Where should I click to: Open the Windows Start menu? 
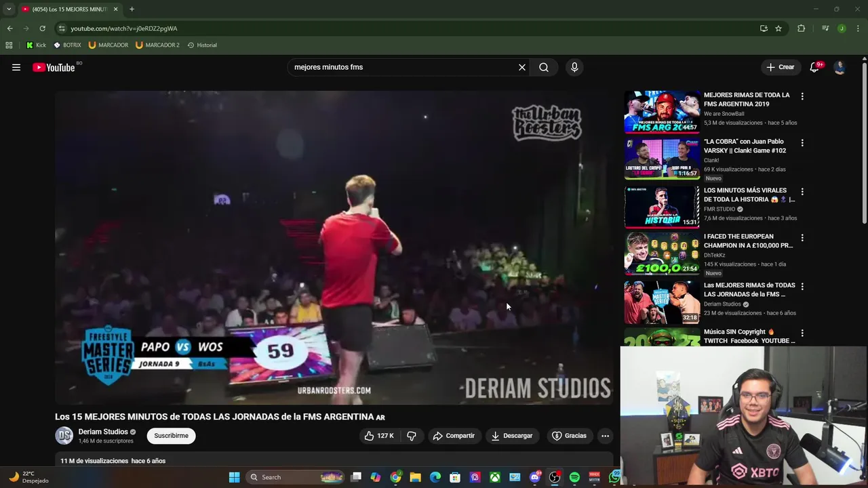pyautogui.click(x=234, y=477)
